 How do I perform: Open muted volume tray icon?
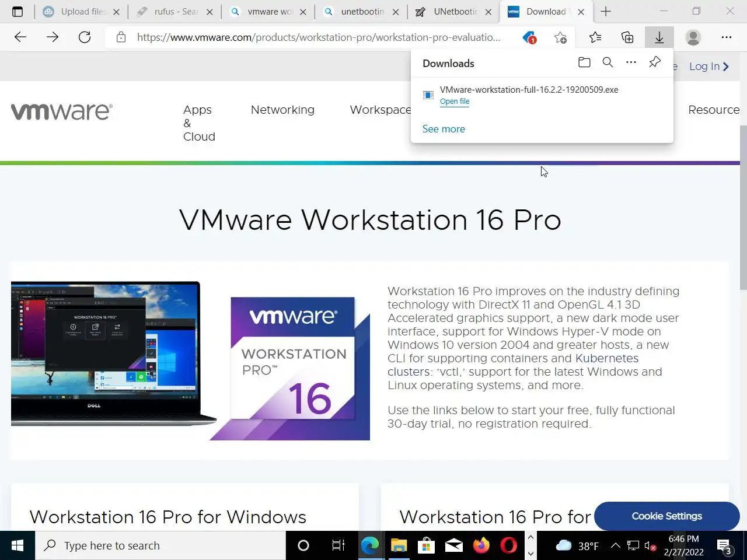tap(650, 546)
